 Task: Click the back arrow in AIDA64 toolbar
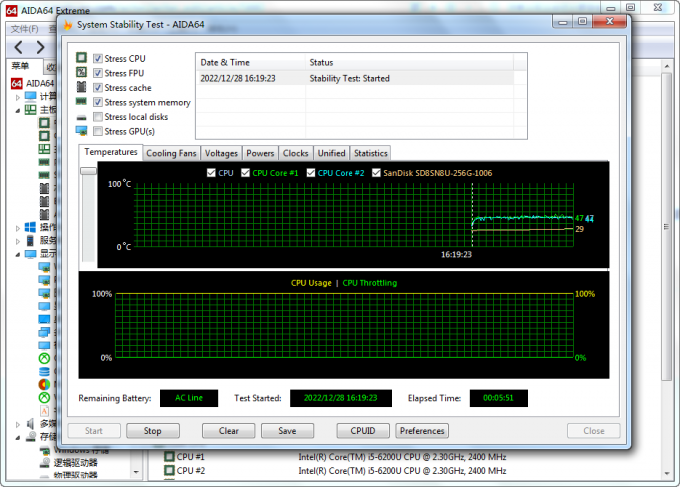pyautogui.click(x=19, y=47)
